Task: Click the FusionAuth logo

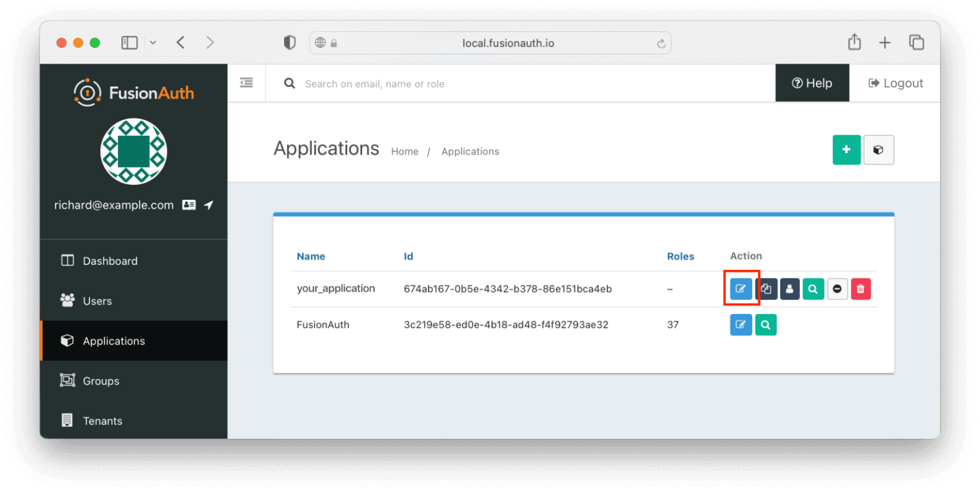Action: [x=134, y=92]
